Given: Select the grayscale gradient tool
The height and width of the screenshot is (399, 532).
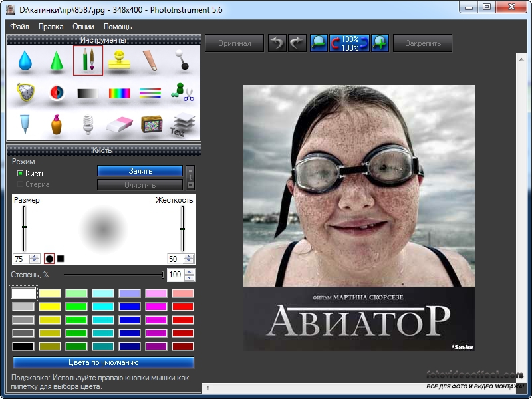Looking at the screenshot, I should [88, 93].
